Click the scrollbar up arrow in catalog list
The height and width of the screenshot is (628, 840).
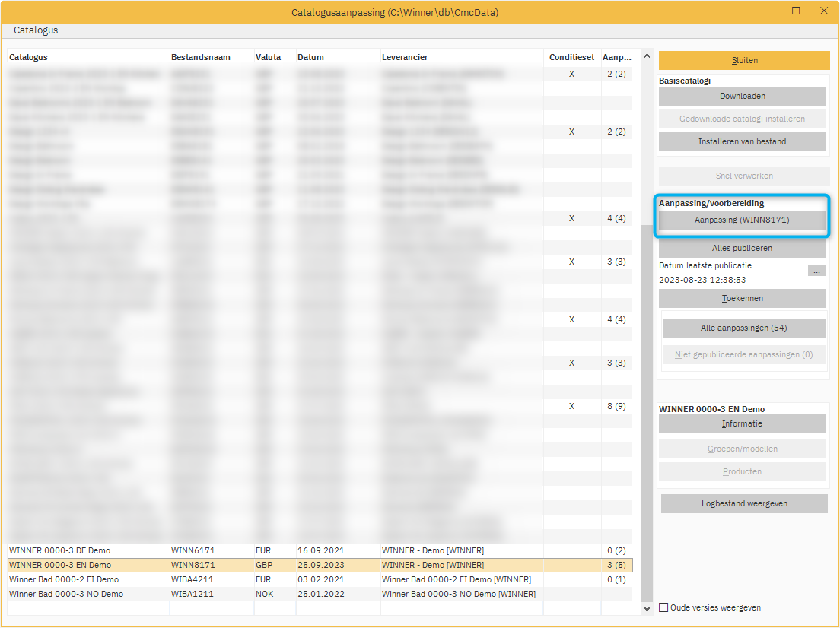pyautogui.click(x=647, y=56)
